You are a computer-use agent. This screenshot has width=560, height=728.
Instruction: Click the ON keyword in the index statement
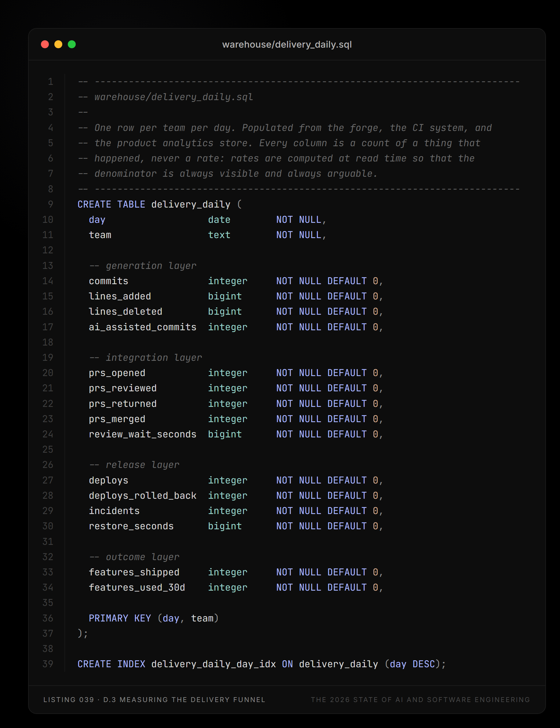[x=287, y=664]
